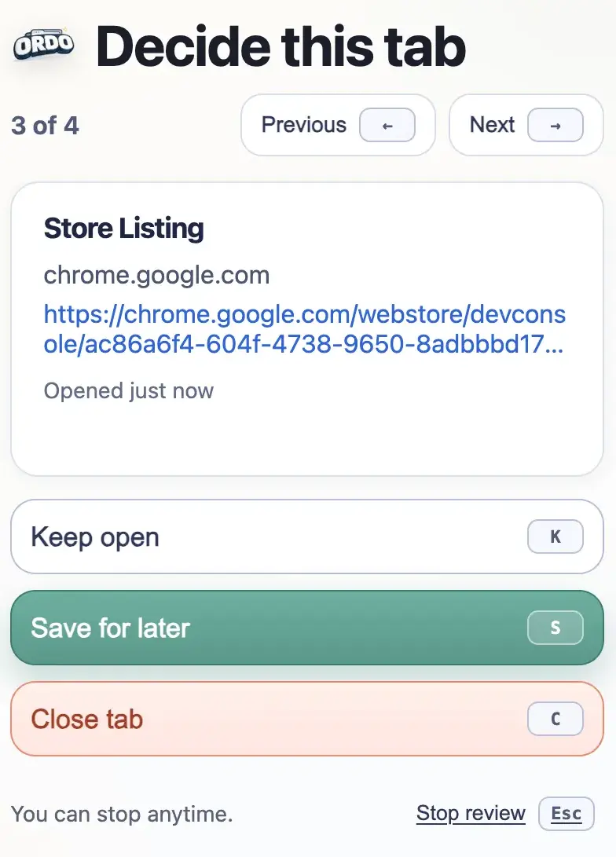Click the C shortcut key badge
The image size is (616, 857).
click(555, 719)
